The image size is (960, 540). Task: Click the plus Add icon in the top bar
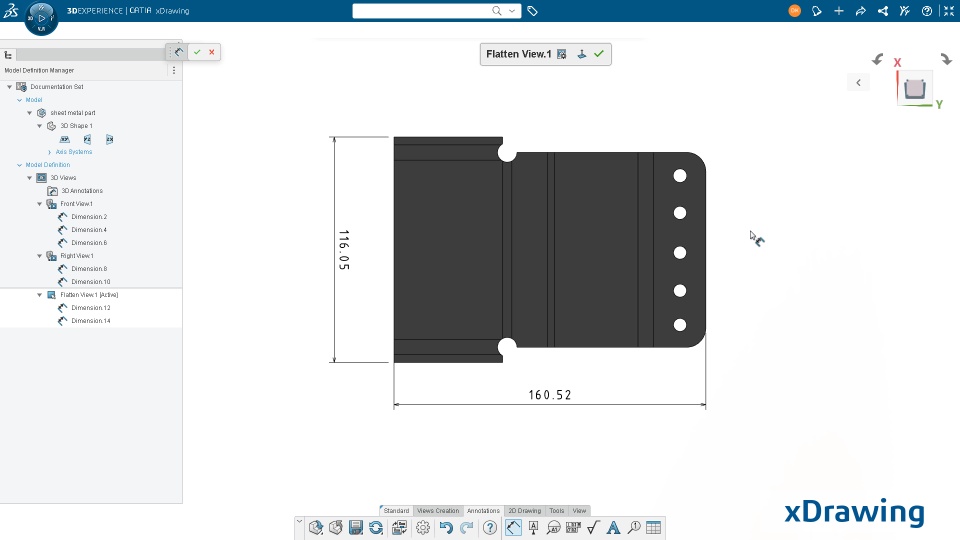(839, 11)
